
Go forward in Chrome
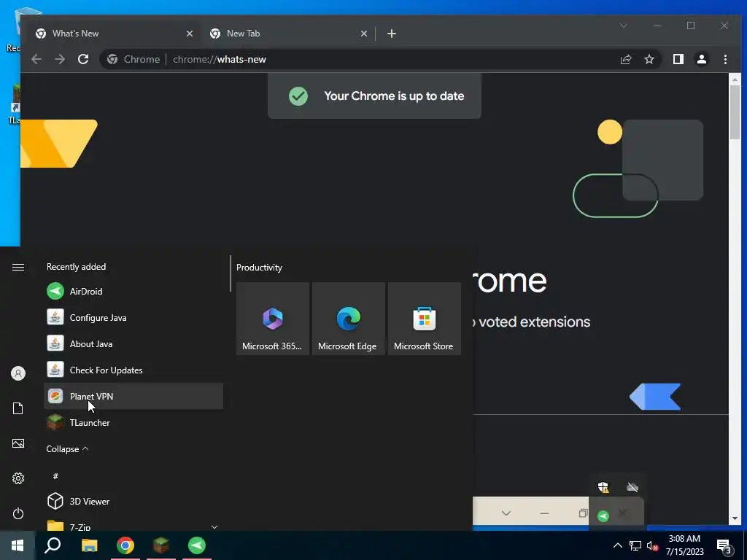[x=60, y=59]
